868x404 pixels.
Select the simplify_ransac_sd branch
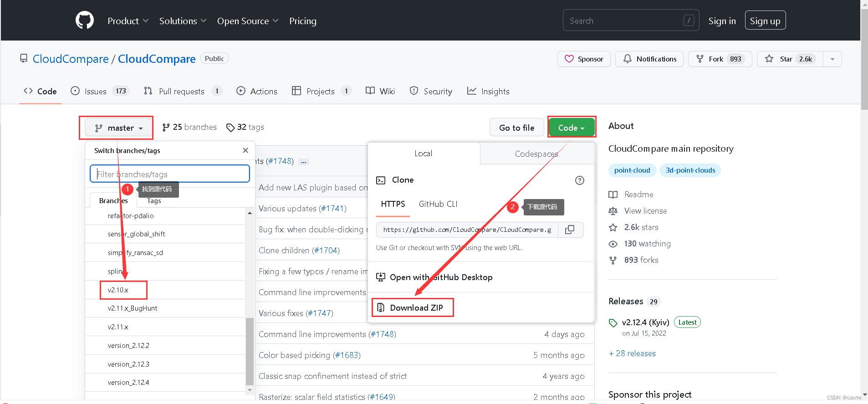pos(165,253)
